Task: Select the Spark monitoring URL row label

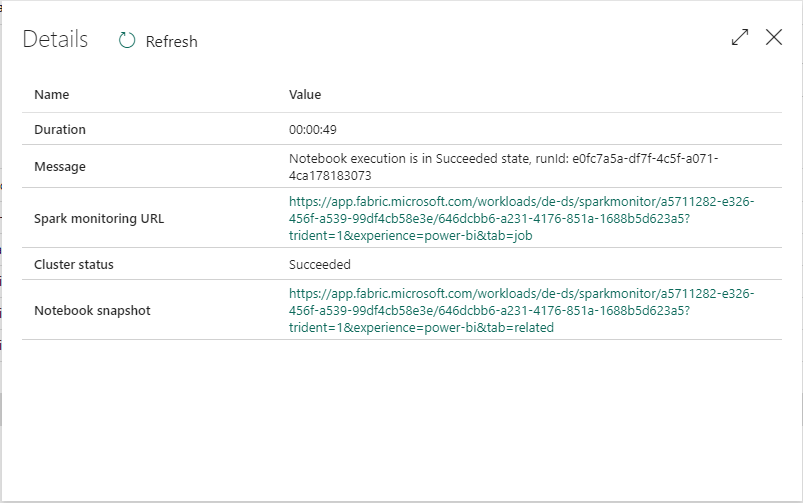Action: point(98,218)
